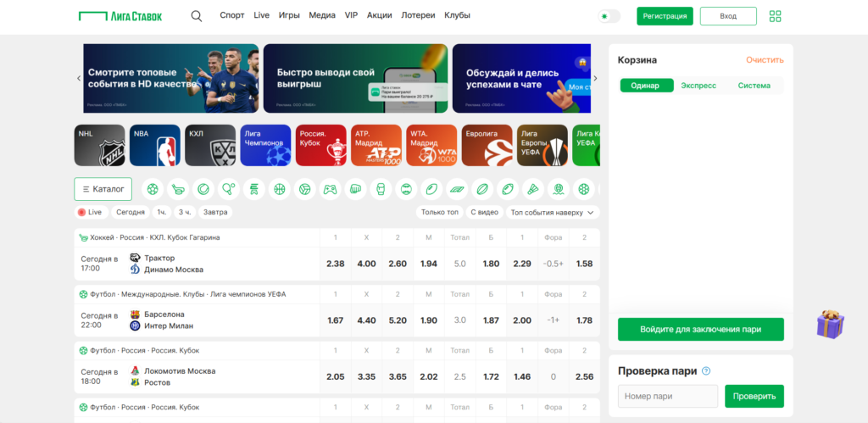Open the Каталог menu button
Viewport: 868px width, 423px height.
coord(103,189)
